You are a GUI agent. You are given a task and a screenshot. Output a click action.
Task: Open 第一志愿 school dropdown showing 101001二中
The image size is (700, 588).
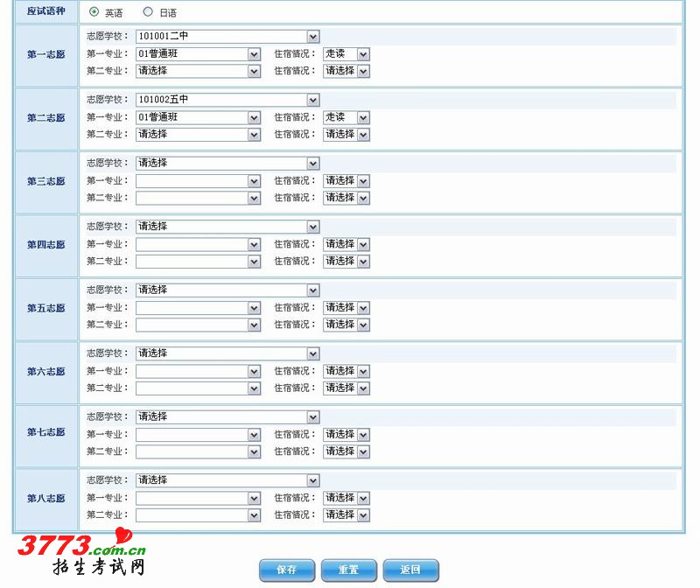pos(227,37)
